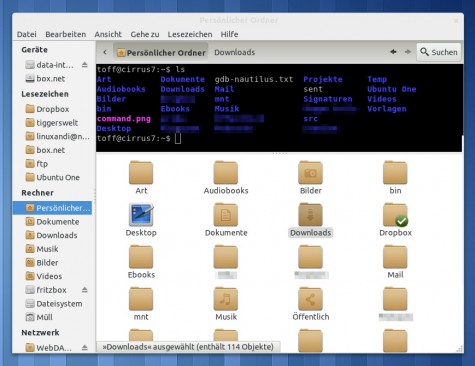Screen dimensions: 475x366
Task: Open the mnt folder icon
Action: (141, 299)
